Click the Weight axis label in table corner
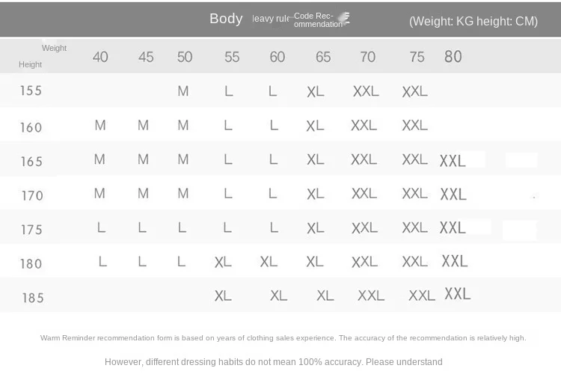The width and height of the screenshot is (561, 392). coord(54,48)
